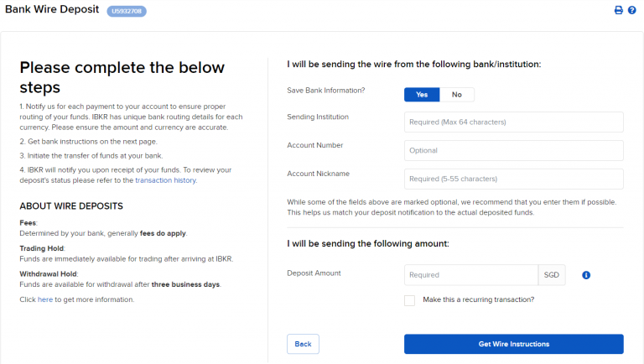Image resolution: width=644 pixels, height=364 pixels.
Task: Click the "Deposit Amount" label text
Action: tap(314, 273)
